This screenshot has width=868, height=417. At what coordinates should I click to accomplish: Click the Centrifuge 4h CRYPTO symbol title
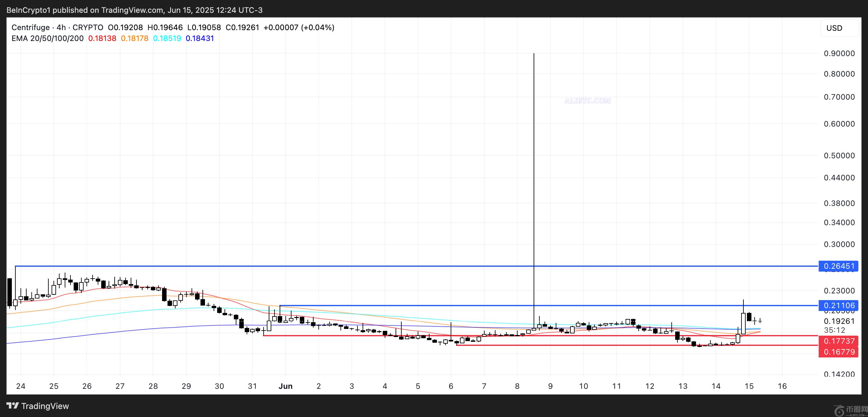point(57,27)
